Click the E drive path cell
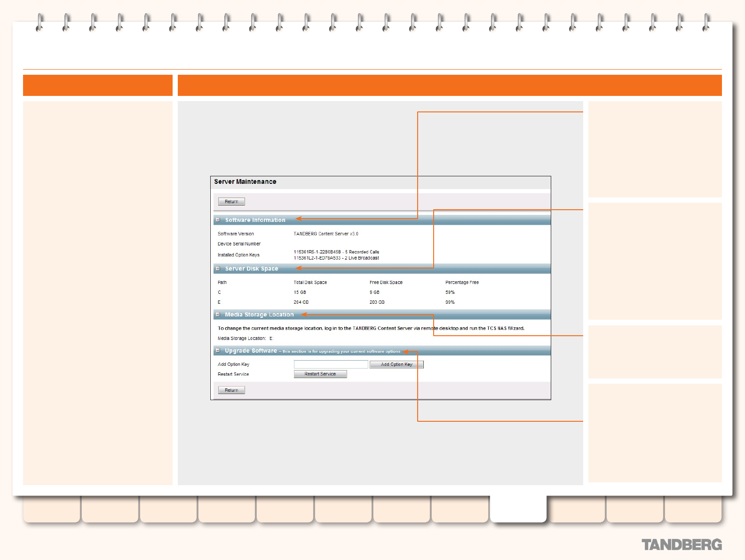The width and height of the screenshot is (745, 560). pyautogui.click(x=219, y=302)
